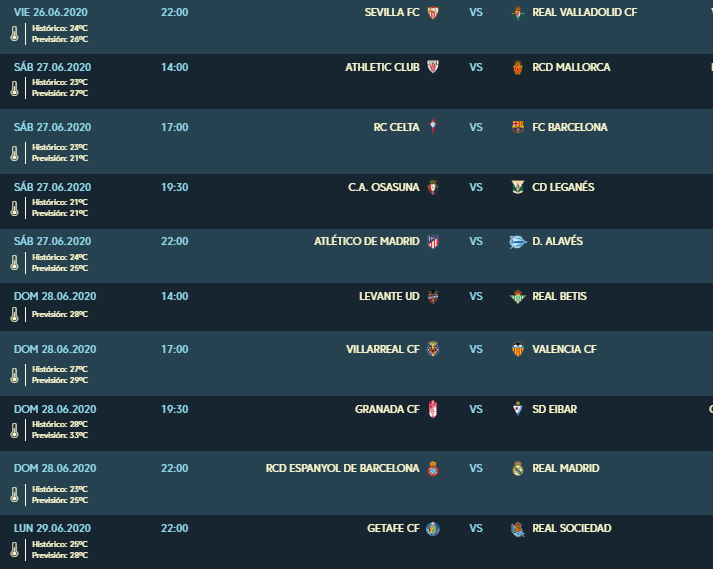Click the Real Madrid crest icon
Screen dimensions: 713x569
point(517,468)
